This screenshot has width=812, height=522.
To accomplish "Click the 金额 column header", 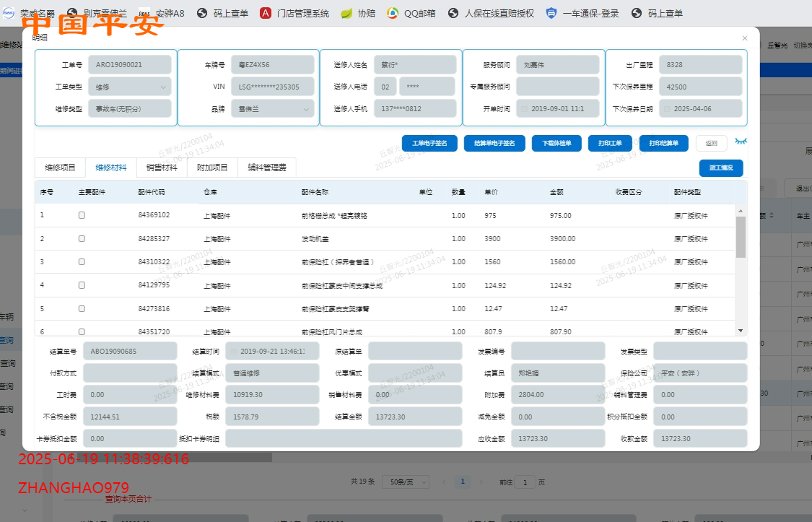I will point(556,192).
